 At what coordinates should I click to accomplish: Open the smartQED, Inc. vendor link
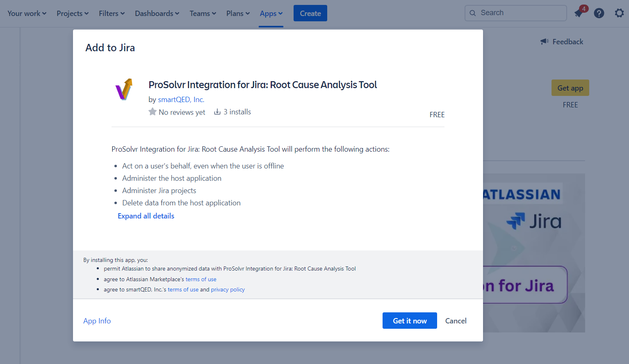181,100
